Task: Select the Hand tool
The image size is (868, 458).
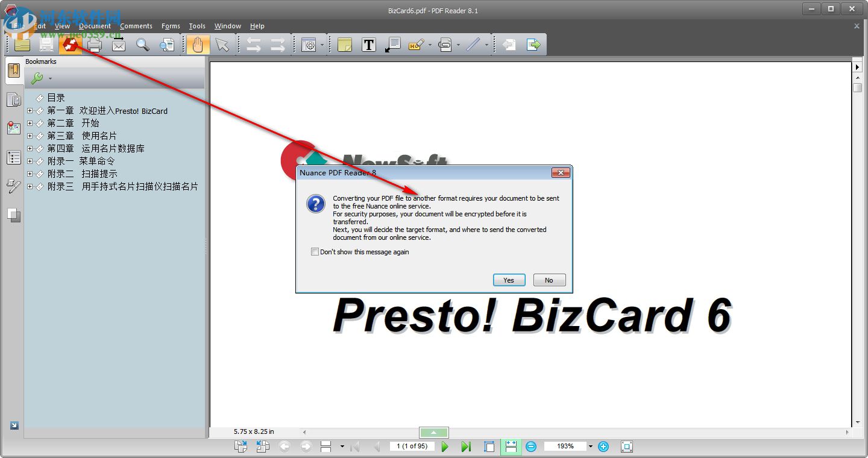Action: 198,45
